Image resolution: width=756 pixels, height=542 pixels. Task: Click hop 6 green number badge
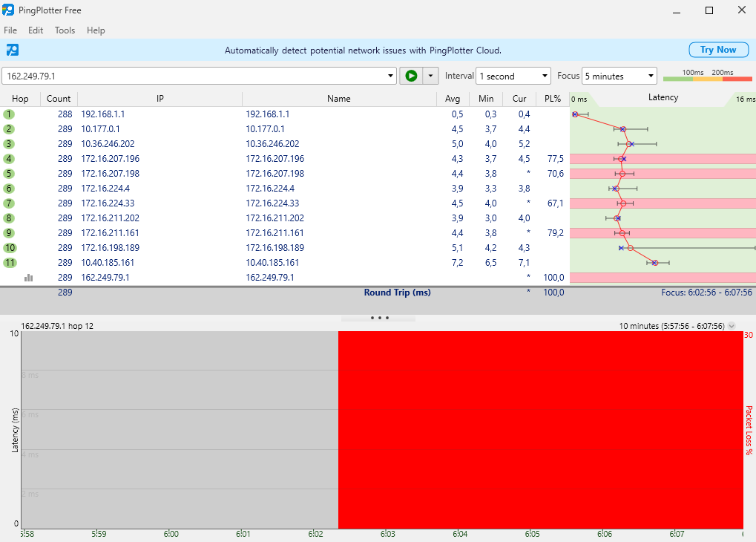pos(9,189)
